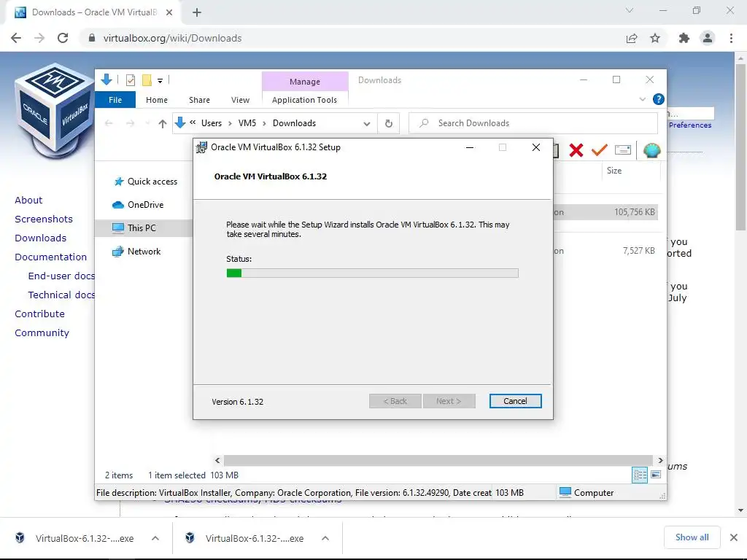Select Users in the address breadcrumb
Viewport: 747px width, 560px height.
[x=212, y=122]
